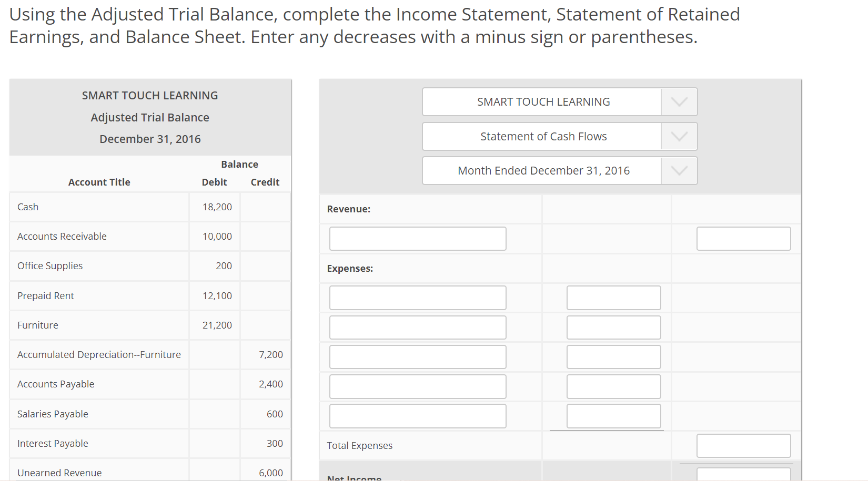The height and width of the screenshot is (481, 868).
Task: Expand the chevron beside SMART TOUCH LEARNING
Action: [679, 101]
